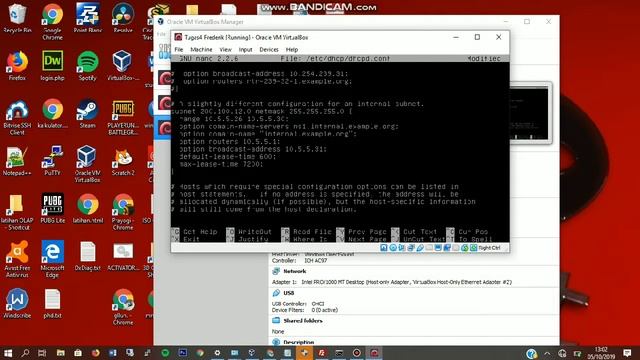Click the Right Ctrl host key label
The image size is (640, 360).
(489, 248)
